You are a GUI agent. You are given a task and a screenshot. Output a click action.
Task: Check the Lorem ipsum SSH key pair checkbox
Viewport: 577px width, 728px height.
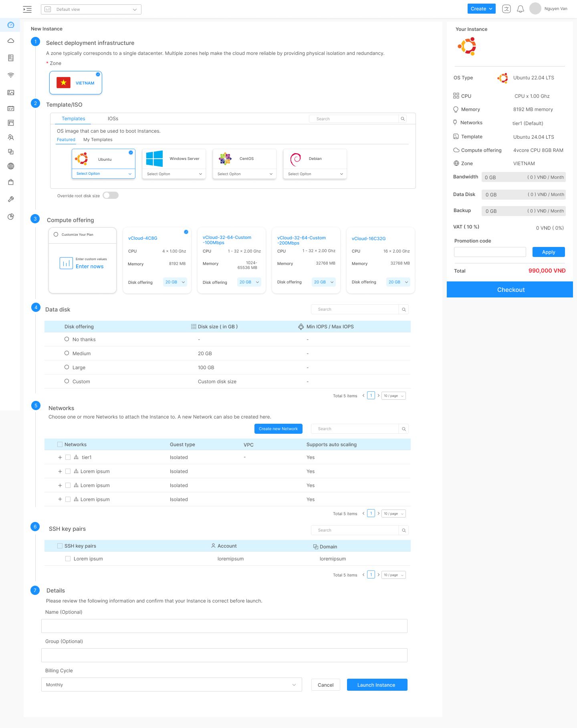tap(68, 559)
